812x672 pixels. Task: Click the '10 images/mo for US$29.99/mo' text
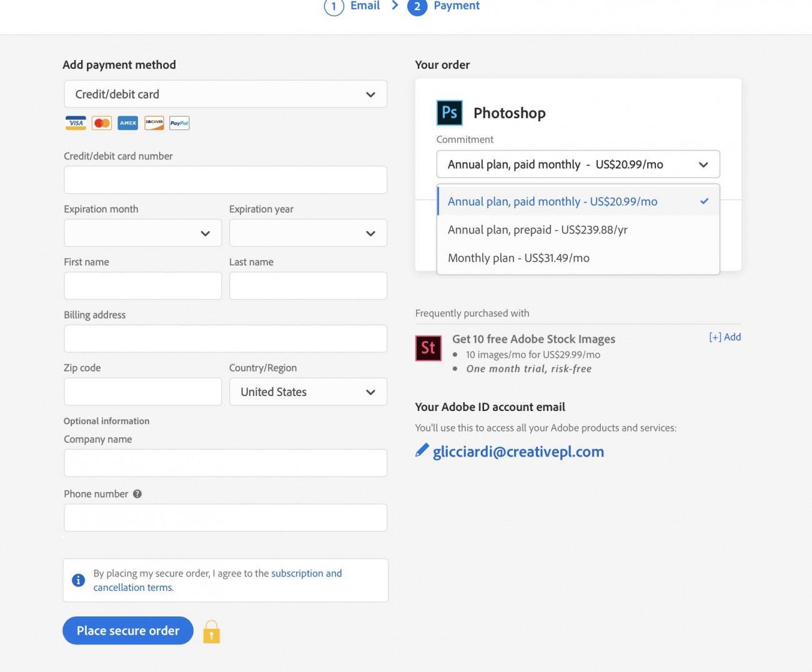pos(533,355)
